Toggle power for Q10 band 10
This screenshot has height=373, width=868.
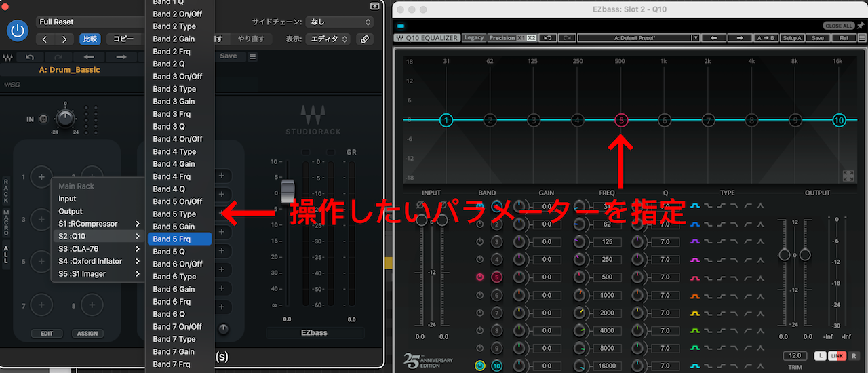pos(480,366)
